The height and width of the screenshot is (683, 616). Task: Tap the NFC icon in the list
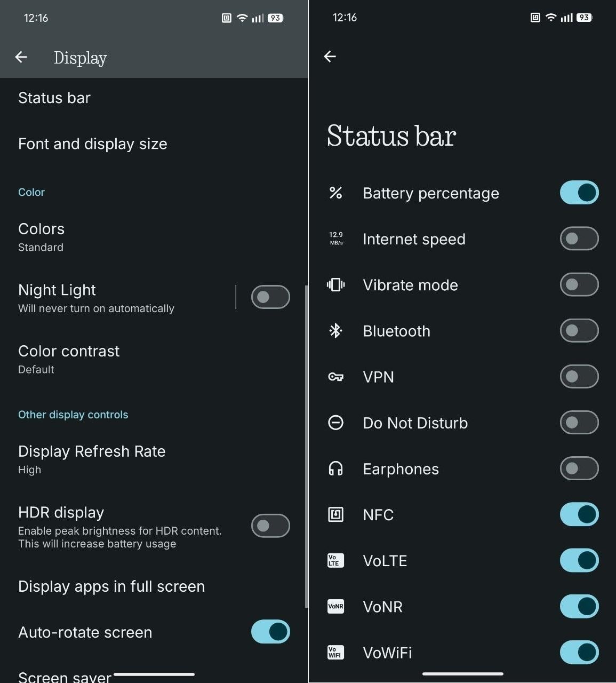pos(335,514)
